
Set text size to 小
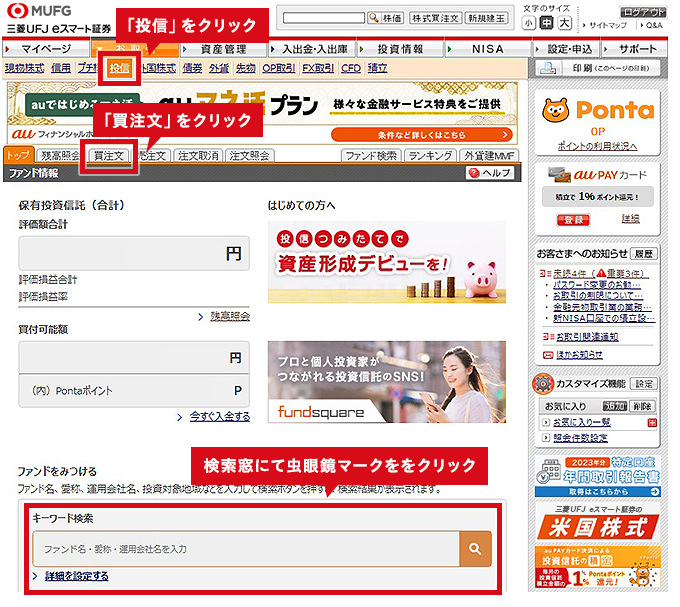(x=528, y=23)
